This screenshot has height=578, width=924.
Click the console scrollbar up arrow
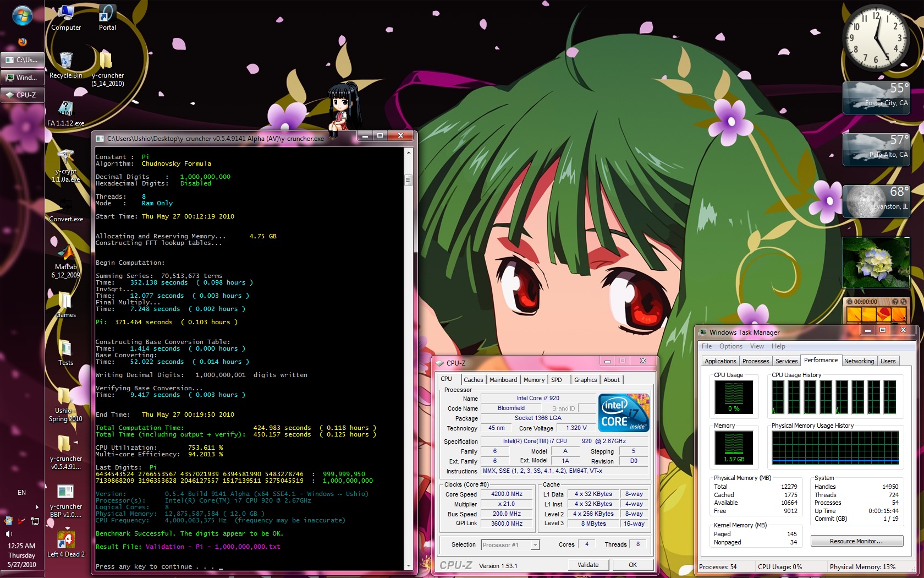click(x=408, y=152)
